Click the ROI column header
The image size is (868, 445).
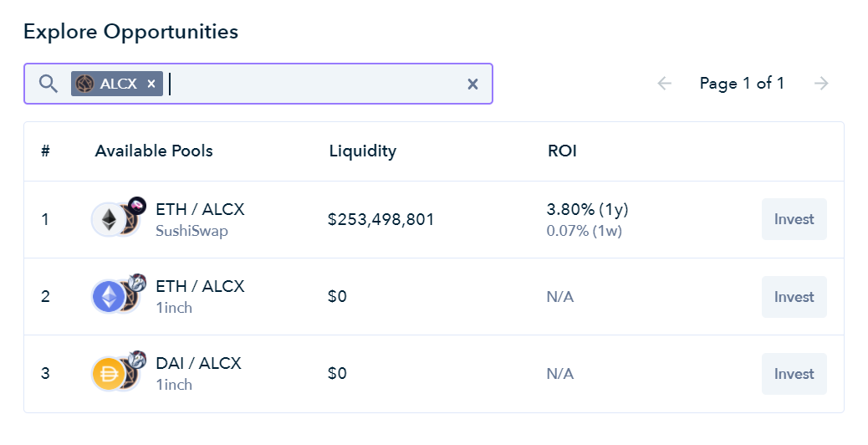tap(562, 151)
